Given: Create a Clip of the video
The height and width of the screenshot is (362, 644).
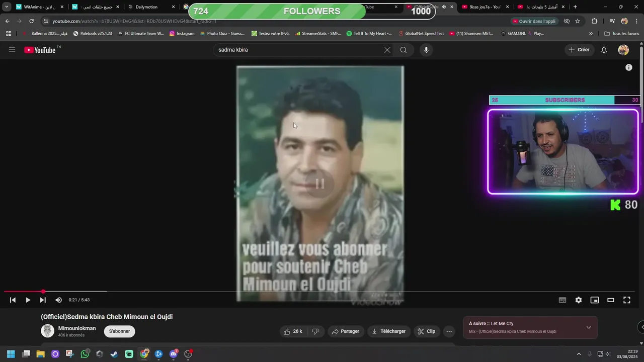Looking at the screenshot, I should [426, 331].
